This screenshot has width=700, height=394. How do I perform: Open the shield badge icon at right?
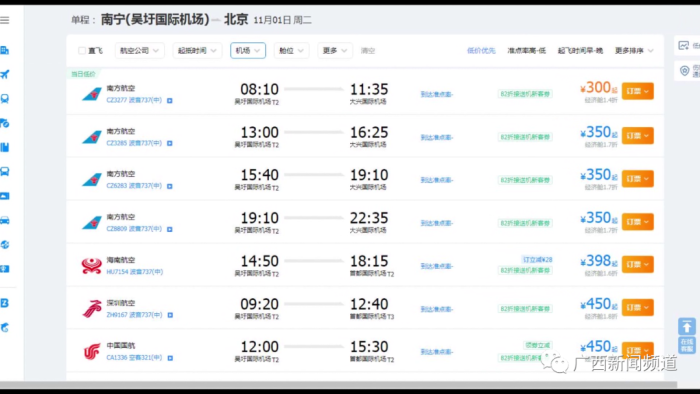click(x=684, y=71)
